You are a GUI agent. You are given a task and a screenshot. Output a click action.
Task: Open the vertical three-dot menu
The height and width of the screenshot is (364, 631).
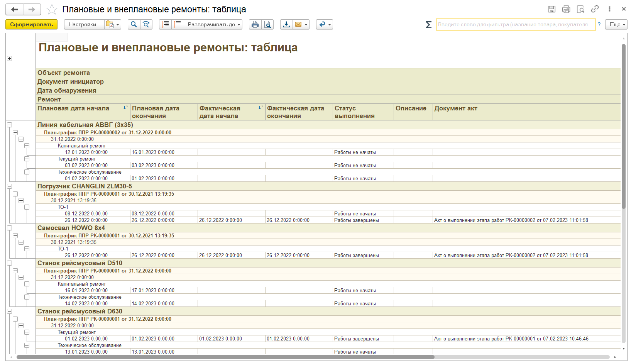(610, 9)
